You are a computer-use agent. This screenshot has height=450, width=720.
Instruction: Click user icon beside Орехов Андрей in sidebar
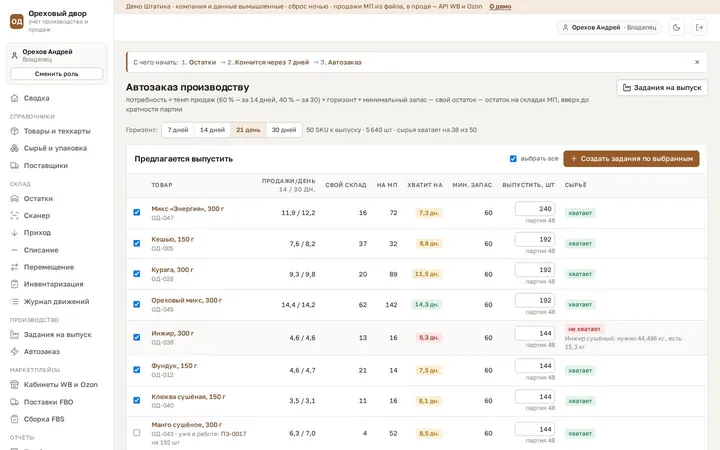(14, 55)
